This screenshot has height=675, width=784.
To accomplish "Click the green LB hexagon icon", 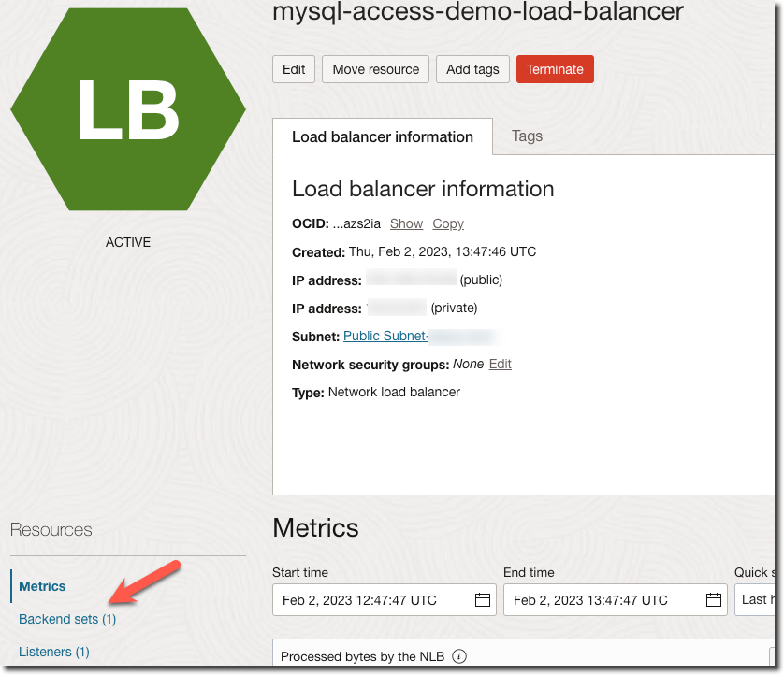I will pyautogui.click(x=127, y=108).
